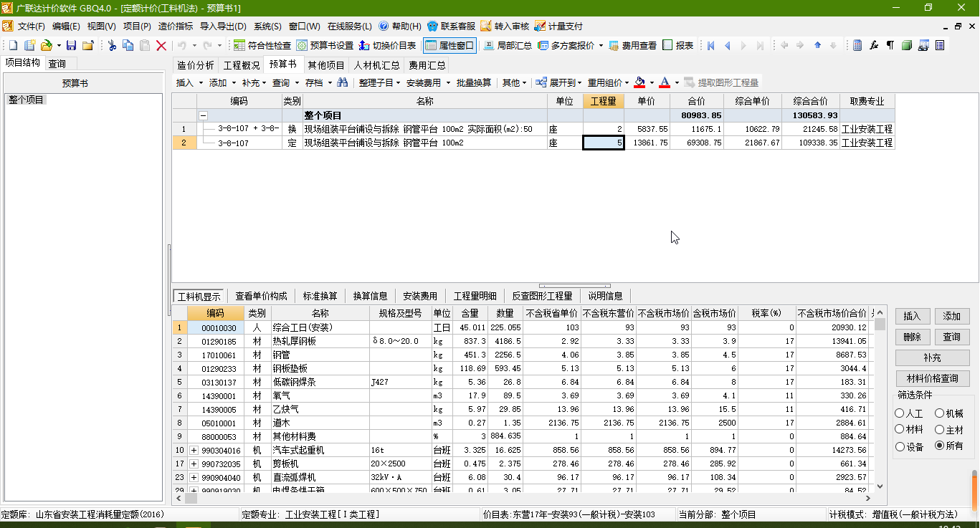Click the fill color bucket icon
Image resolution: width=980 pixels, height=528 pixels.
[x=639, y=82]
